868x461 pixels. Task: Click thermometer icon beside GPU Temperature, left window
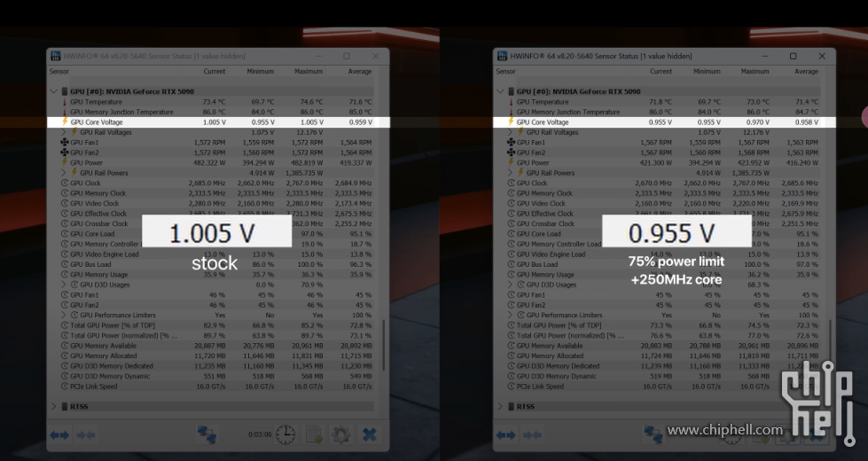64,102
